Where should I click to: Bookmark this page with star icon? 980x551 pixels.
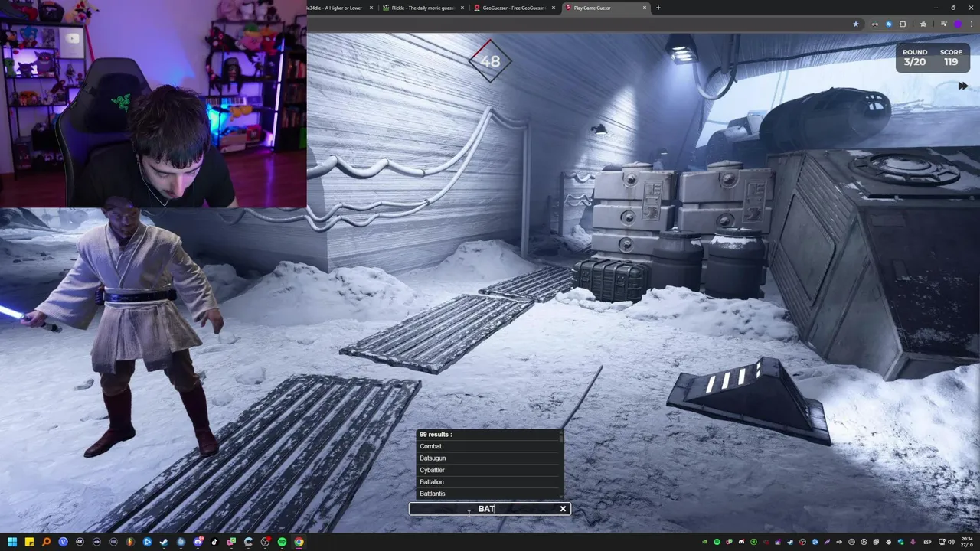tap(856, 24)
